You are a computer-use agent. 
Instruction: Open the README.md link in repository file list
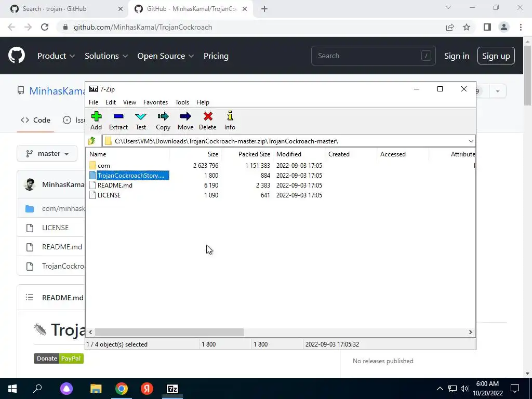pyautogui.click(x=62, y=247)
